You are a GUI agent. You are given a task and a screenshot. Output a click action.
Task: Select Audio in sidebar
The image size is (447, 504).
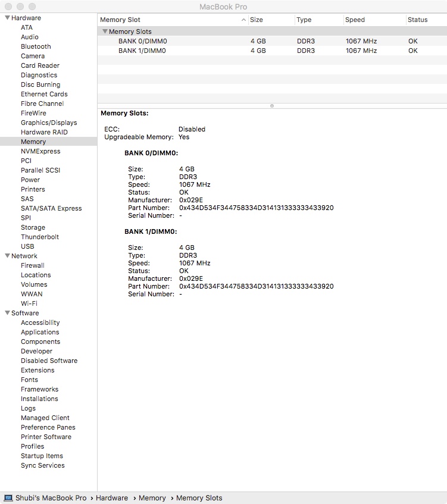[x=30, y=37]
